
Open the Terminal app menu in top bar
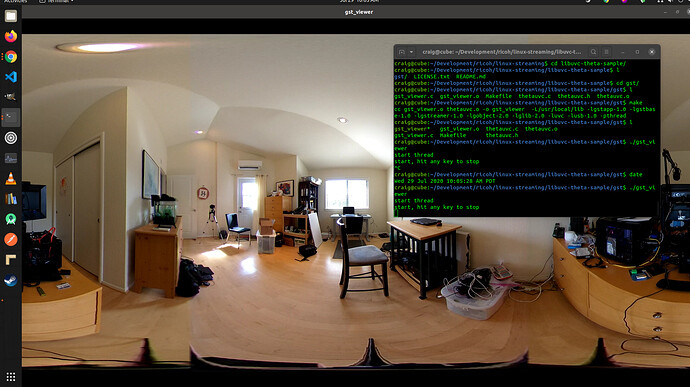56,1
